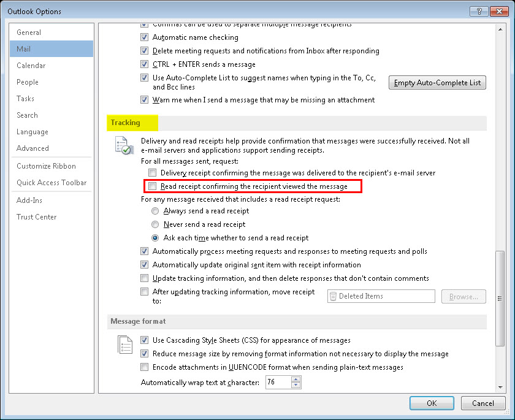Toggle CTRL + ENTER sends a message
Screen dimensions: 515x420
coord(144,64)
